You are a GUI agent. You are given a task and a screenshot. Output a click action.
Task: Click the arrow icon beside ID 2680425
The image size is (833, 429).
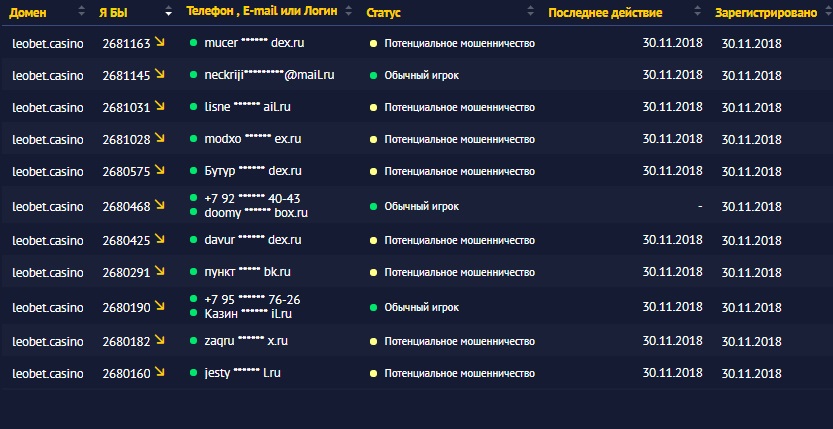(x=160, y=239)
